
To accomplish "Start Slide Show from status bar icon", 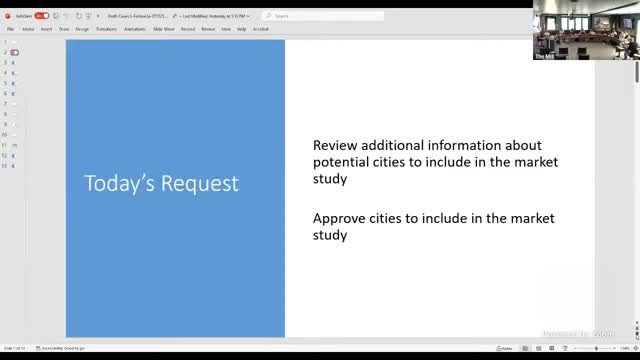I will click(x=565, y=348).
